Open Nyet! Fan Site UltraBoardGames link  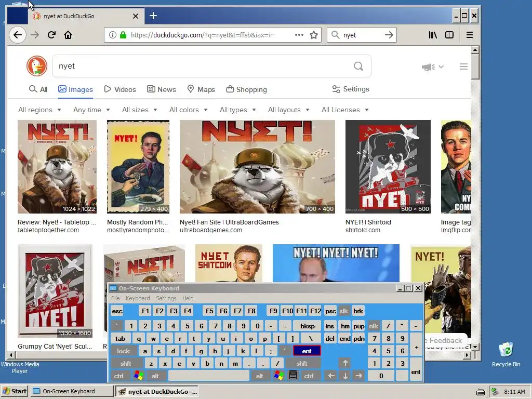coord(229,222)
